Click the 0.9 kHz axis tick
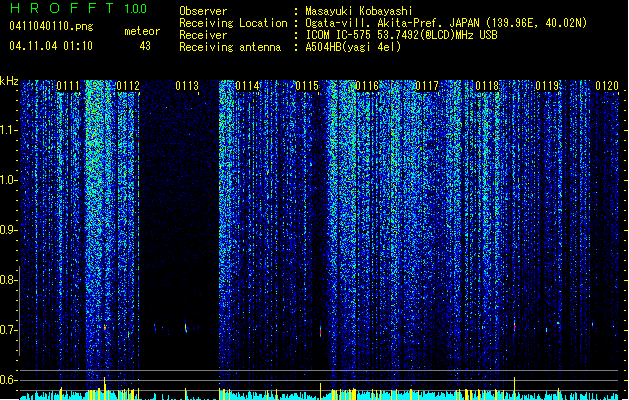Viewport: 629px width, 400px height. (x=8, y=230)
